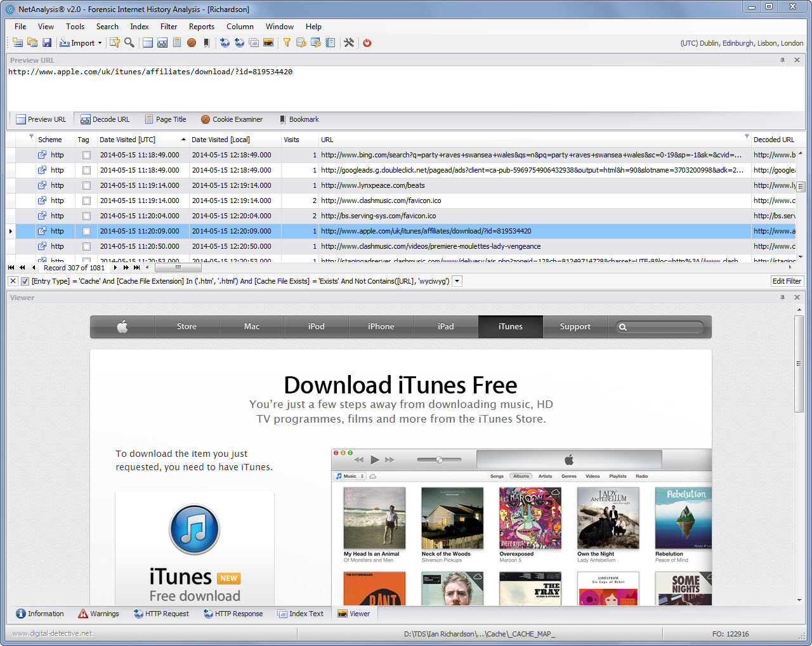Click the Open Case folder icon

(x=32, y=43)
